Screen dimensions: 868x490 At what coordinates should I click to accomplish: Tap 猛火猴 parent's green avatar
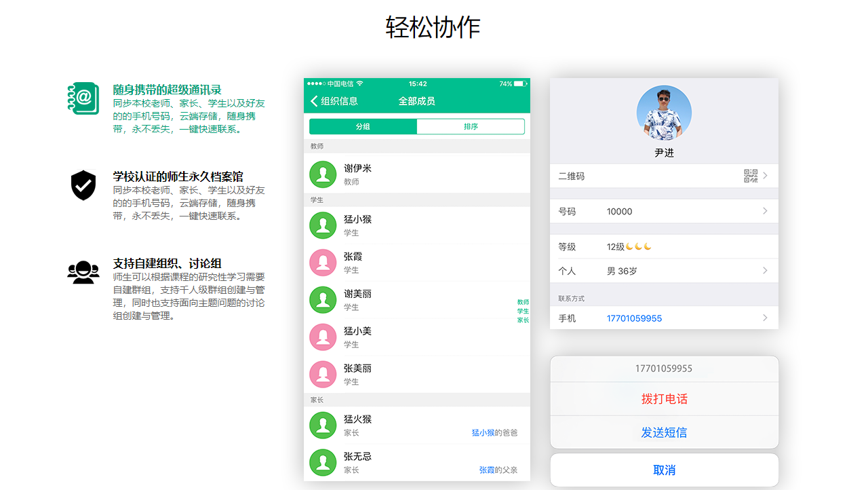coord(323,426)
